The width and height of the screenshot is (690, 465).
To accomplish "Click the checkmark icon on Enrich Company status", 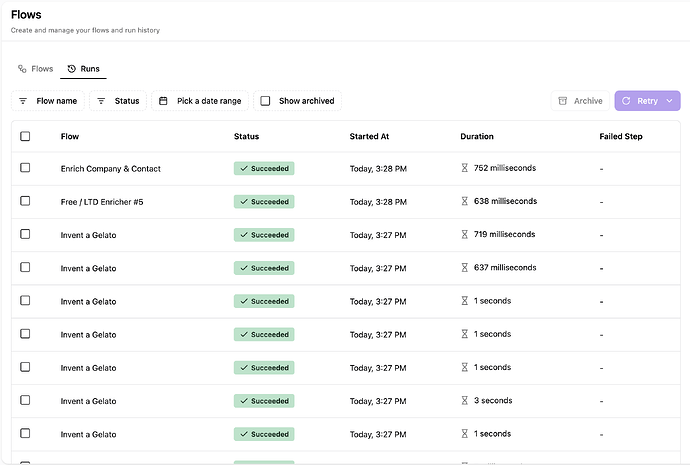I will point(243,169).
